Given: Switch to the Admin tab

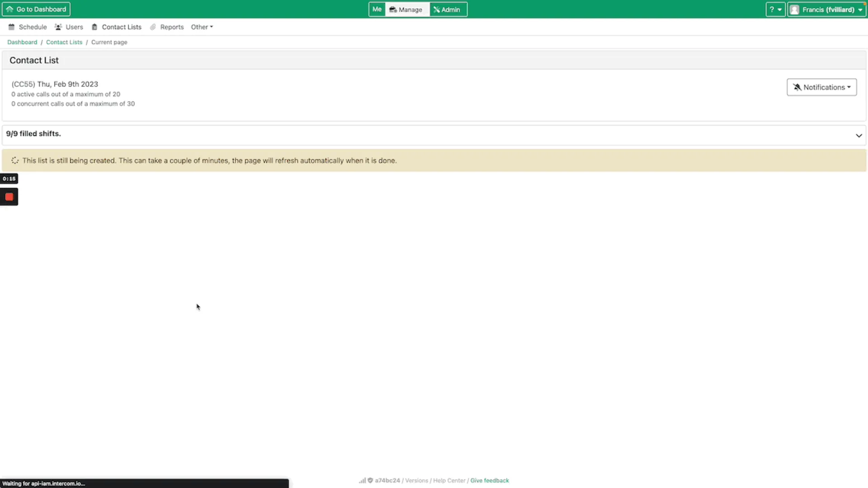Looking at the screenshot, I should (x=448, y=9).
